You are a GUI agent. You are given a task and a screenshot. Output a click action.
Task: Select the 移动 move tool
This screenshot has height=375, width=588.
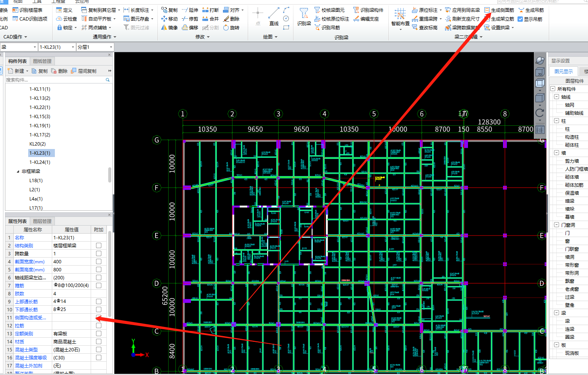coord(169,19)
